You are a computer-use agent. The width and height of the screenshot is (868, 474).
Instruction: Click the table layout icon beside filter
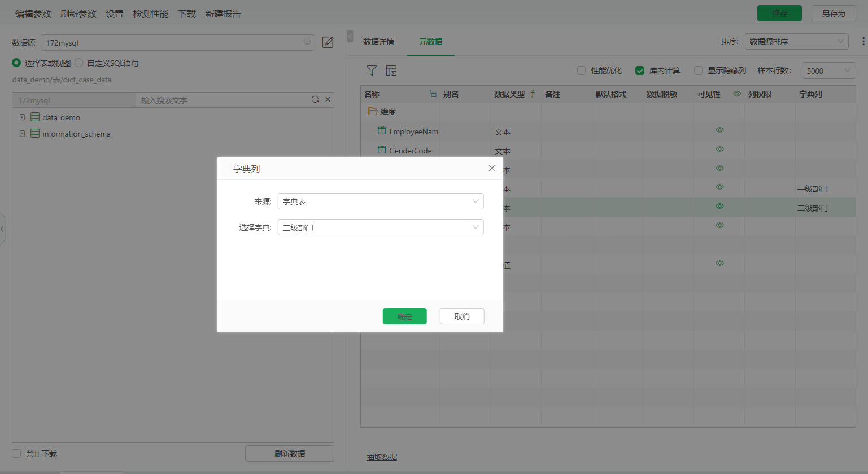pos(391,71)
